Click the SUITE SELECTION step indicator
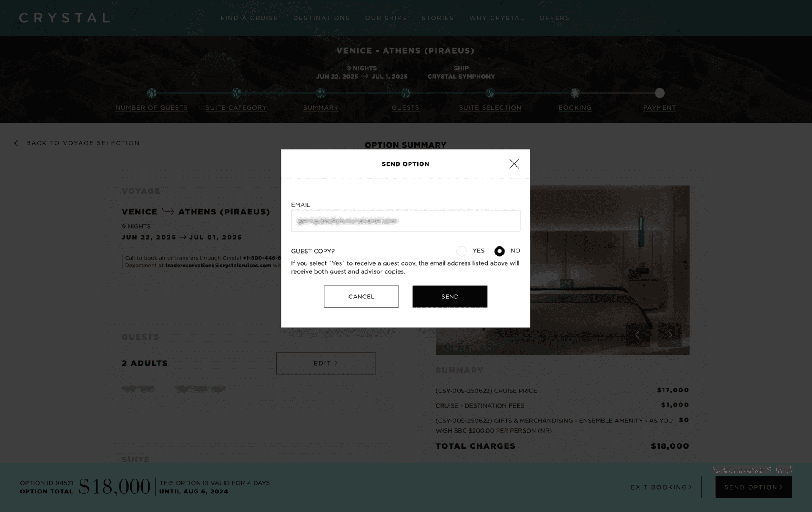The width and height of the screenshot is (812, 512). 490,93
